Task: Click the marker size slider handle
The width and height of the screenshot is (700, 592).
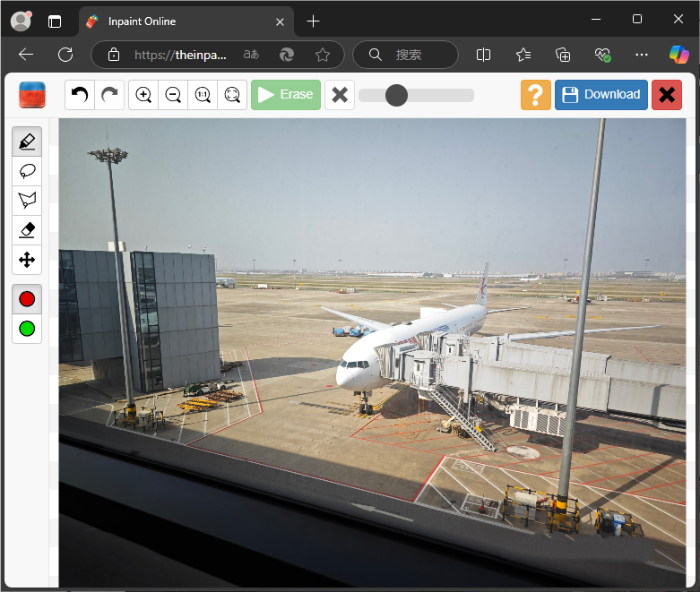Action: pyautogui.click(x=396, y=95)
